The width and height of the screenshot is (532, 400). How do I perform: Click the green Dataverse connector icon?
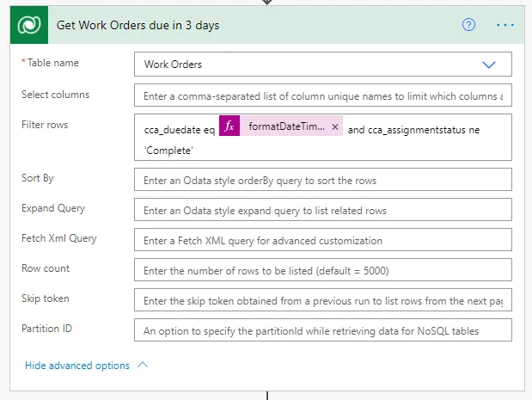coord(29,25)
